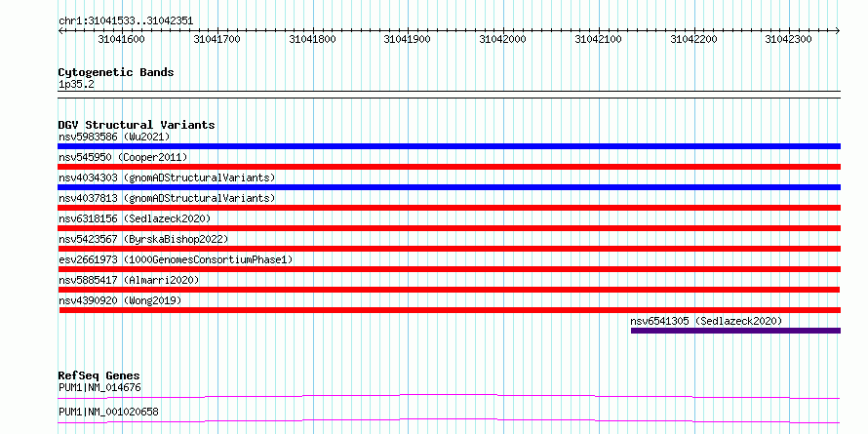Click the Cytogenetic Bands track title

click(116, 72)
